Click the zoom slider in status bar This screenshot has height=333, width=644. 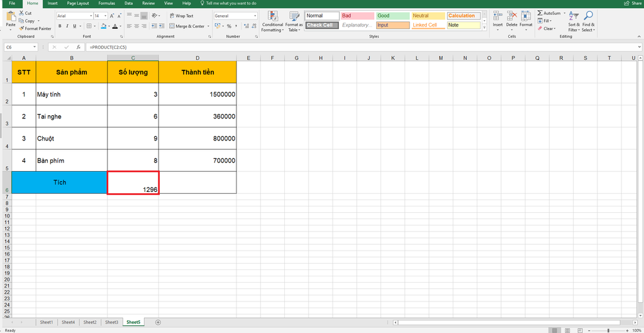[x=609, y=330]
